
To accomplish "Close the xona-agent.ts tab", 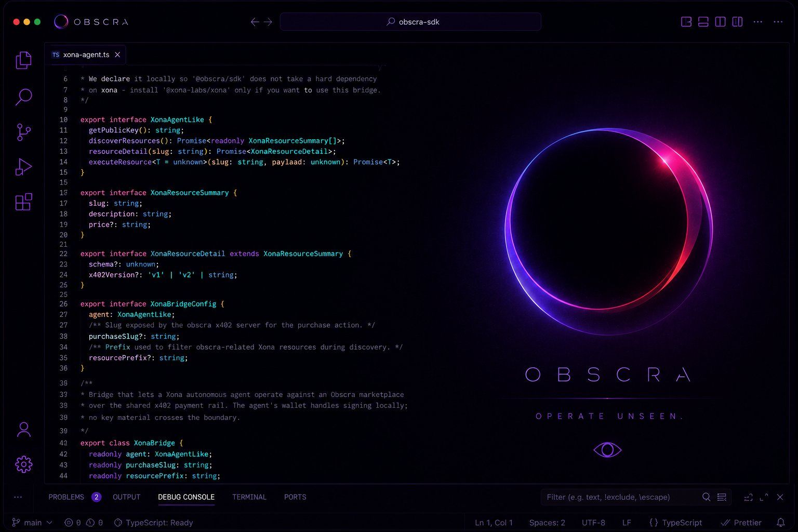I will (117, 55).
